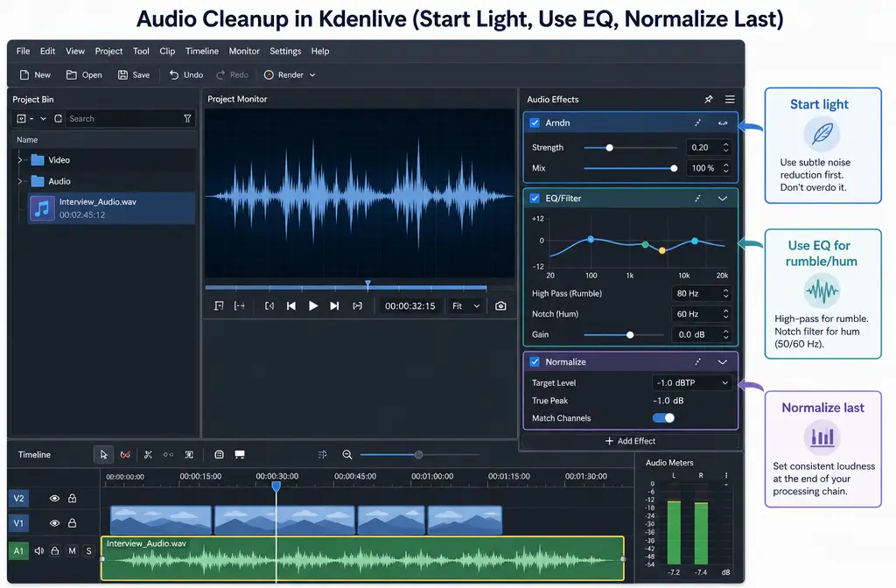
Task: Skip to next frame in monitor
Action: (x=334, y=306)
